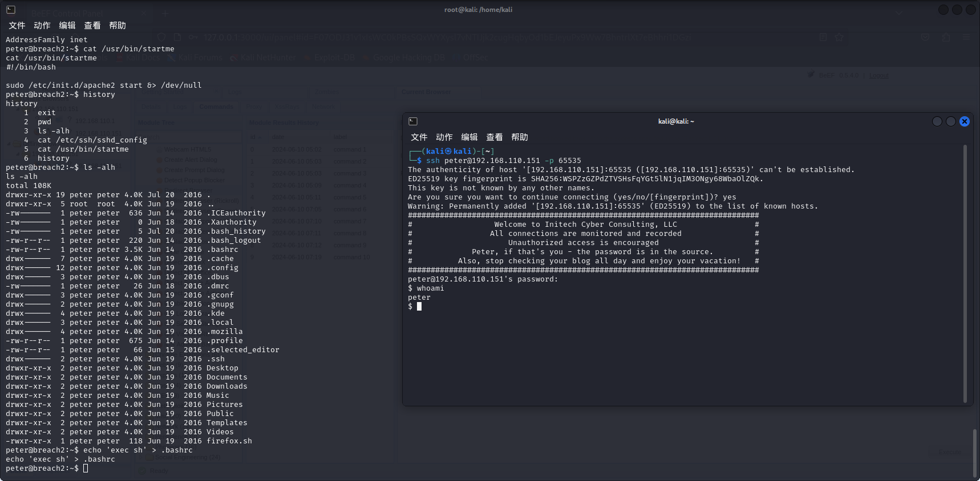The width and height of the screenshot is (980, 481).
Task: Click the 'sudo /etc/init.d/apache2 start' line
Action: point(104,85)
